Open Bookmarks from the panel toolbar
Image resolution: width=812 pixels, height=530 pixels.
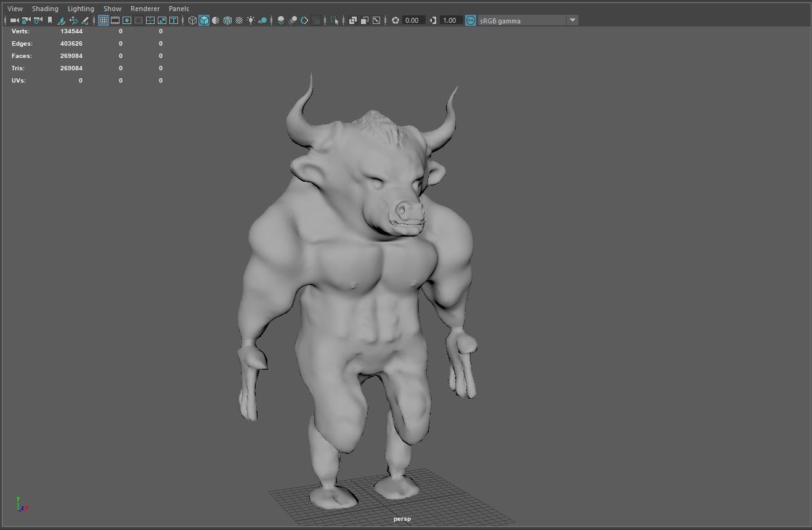(x=50, y=20)
